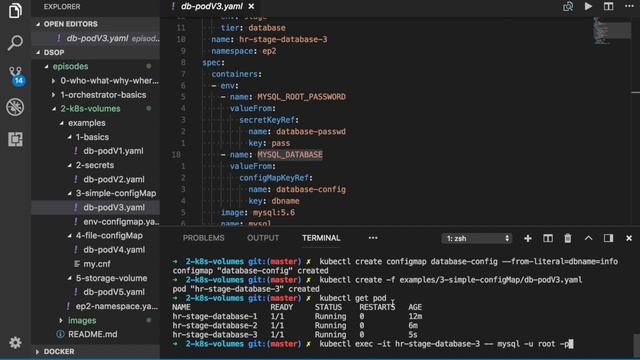Close the terminal panel
This screenshot has width=640, height=360.
(629, 238)
